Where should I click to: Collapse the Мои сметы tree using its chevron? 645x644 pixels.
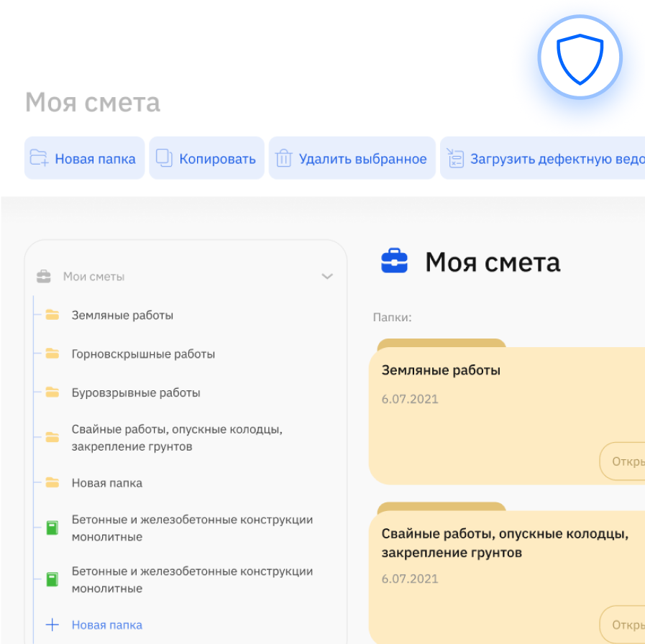327,276
